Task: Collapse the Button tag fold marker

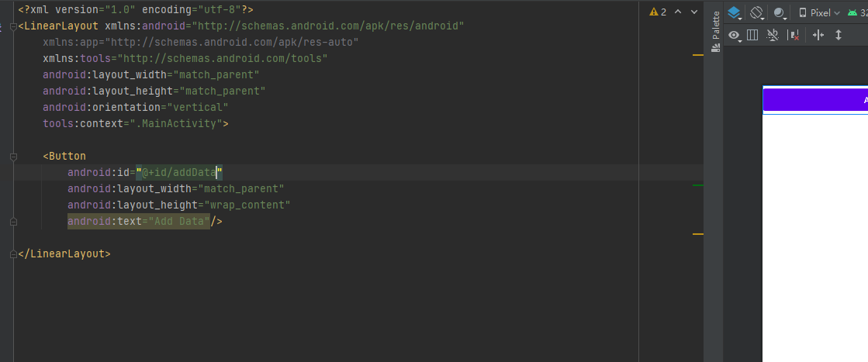Action: point(13,157)
